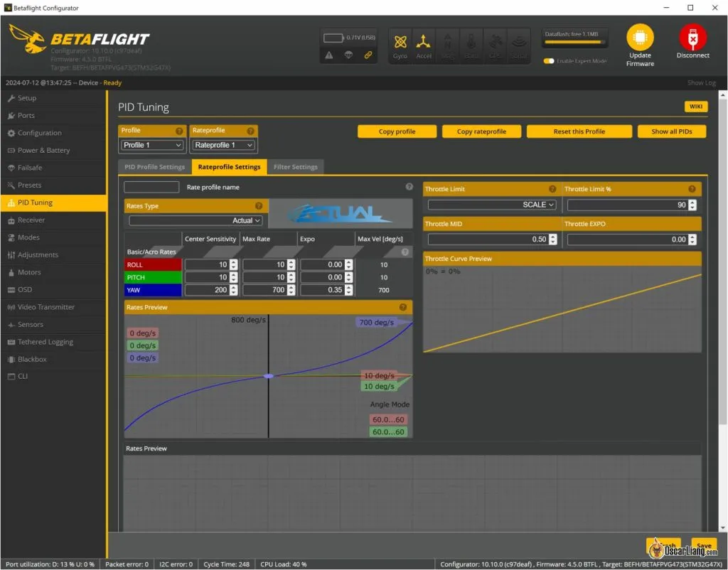The width and height of the screenshot is (728, 570).
Task: Open the Profile 1 dropdown
Action: coord(152,145)
